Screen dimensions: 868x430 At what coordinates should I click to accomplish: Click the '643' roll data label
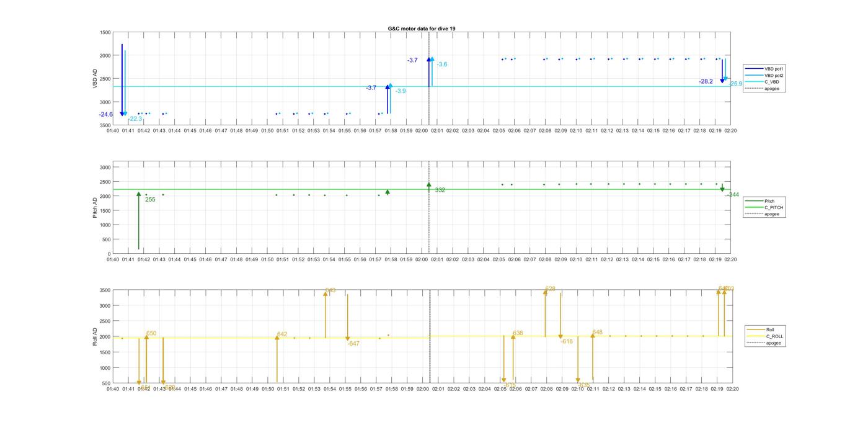point(330,290)
